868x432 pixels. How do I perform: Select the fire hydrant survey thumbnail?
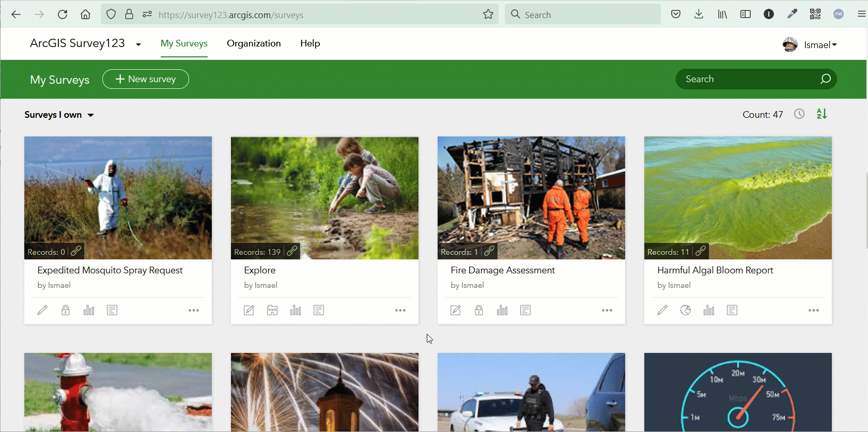[x=118, y=392]
